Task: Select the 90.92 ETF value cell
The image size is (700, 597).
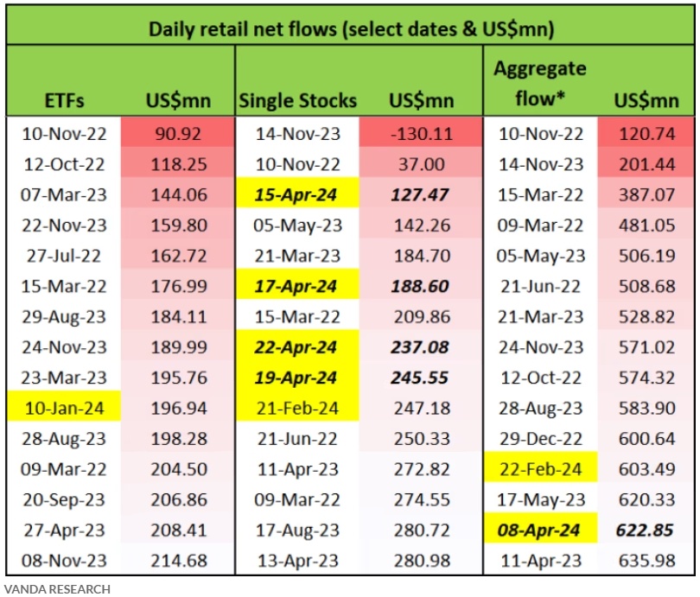Action: click(178, 135)
